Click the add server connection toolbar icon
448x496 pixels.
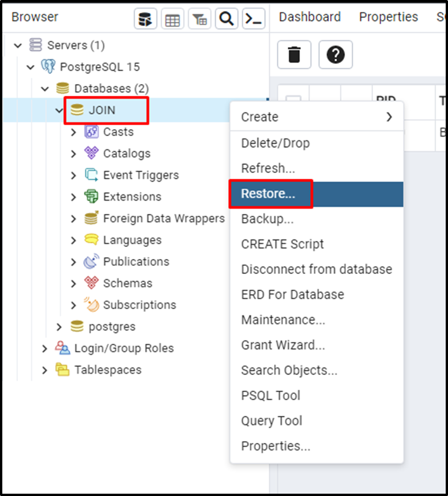pos(145,18)
